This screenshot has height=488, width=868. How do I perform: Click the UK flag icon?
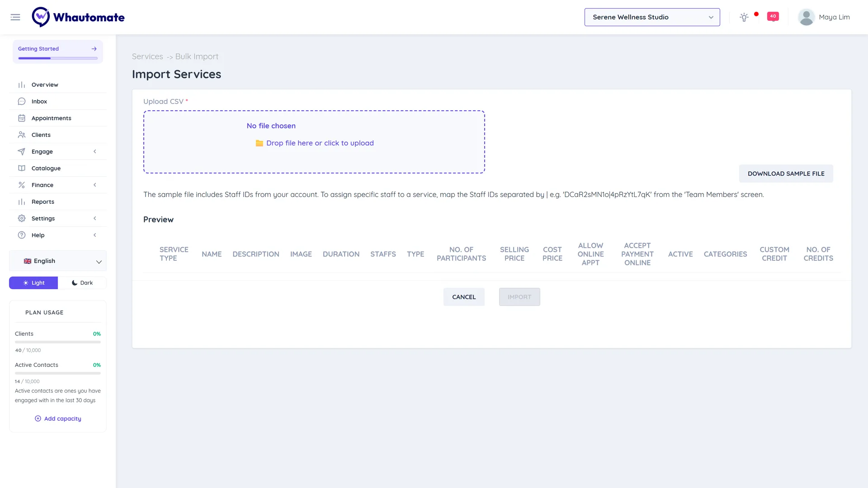[28, 261]
